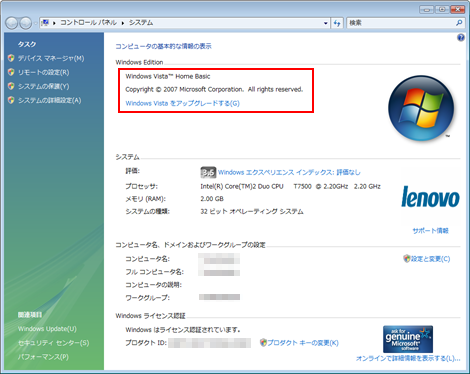The image size is (470, 374).
Task: Open システムの保護(Y) link
Action: 44,86
